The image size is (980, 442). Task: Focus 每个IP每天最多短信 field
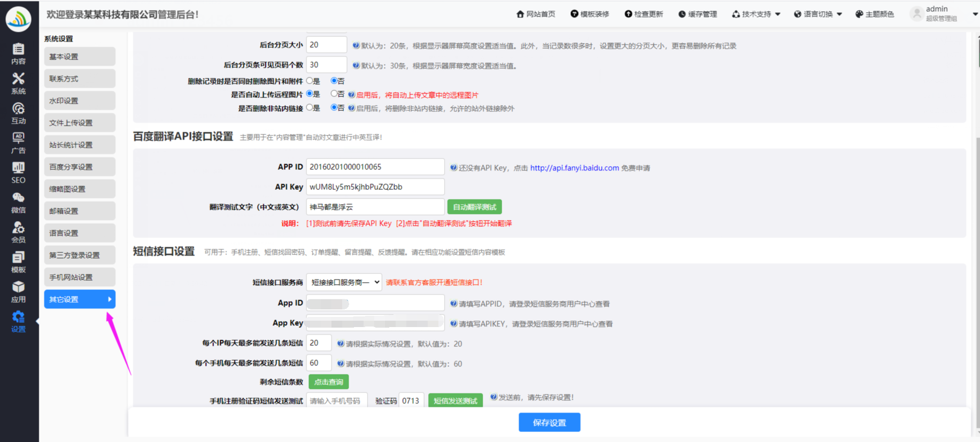click(x=319, y=343)
